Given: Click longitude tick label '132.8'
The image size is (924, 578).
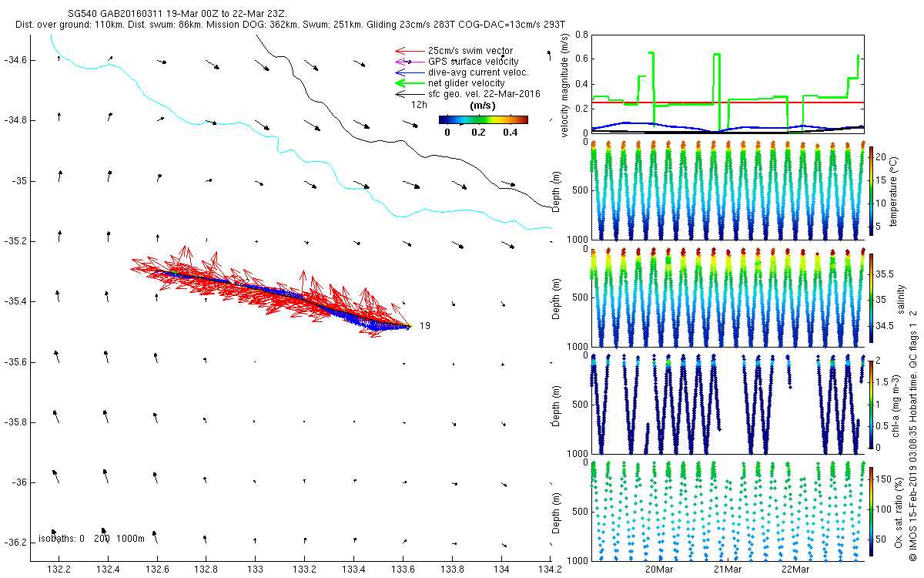Looking at the screenshot, I should (x=206, y=569).
